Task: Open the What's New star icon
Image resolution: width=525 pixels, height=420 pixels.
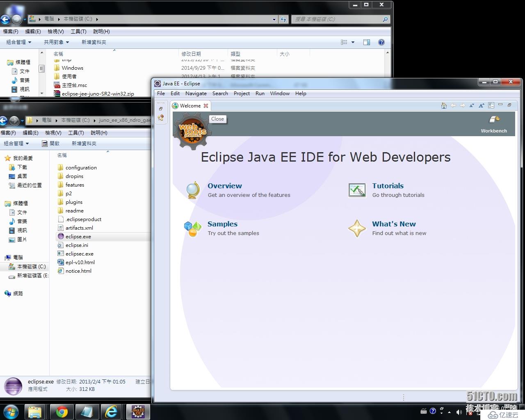Action: coord(357,228)
